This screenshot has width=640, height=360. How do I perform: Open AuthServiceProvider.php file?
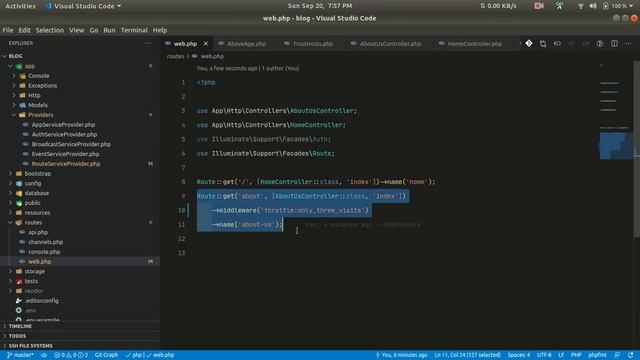click(64, 135)
